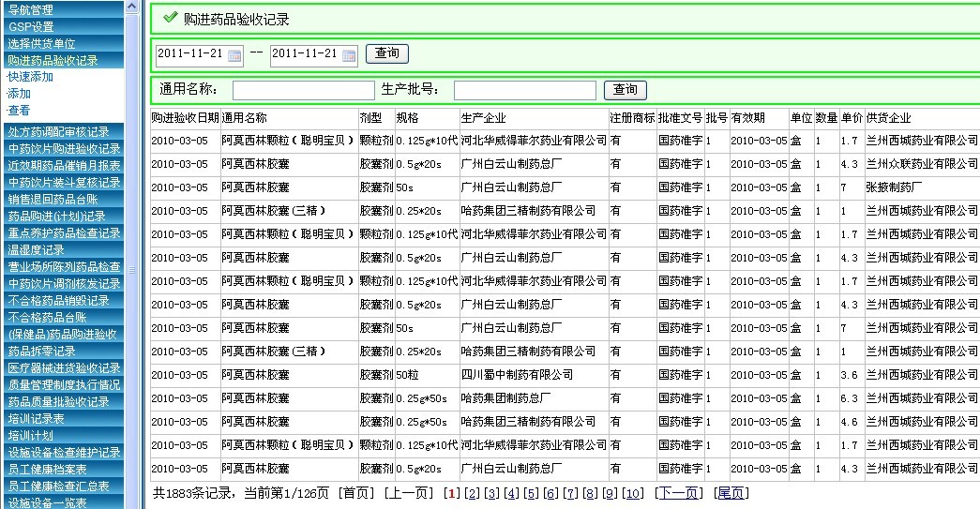The width and height of the screenshot is (980, 509).
Task: Open 不合格药品台账 sidebar item
Action: coord(62,317)
